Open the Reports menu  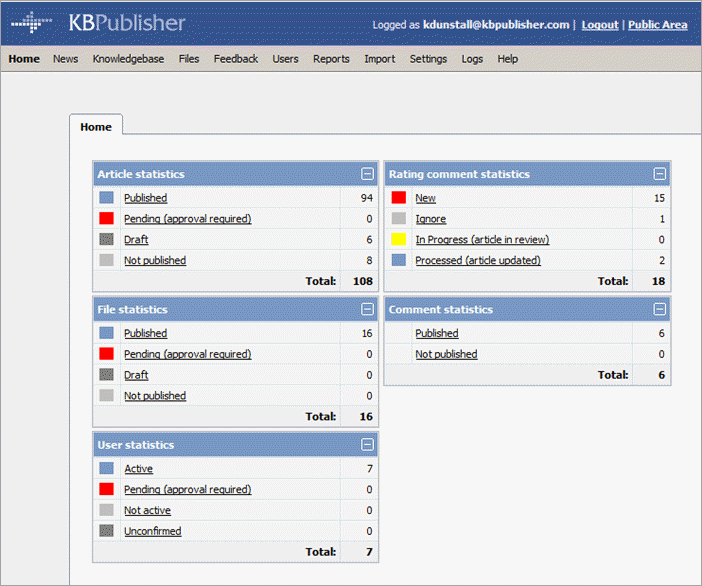pos(331,59)
